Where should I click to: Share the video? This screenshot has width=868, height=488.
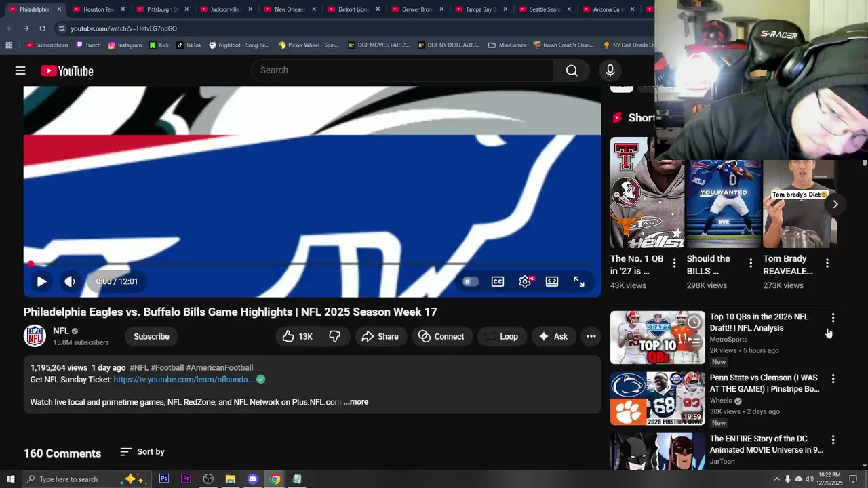click(x=380, y=336)
